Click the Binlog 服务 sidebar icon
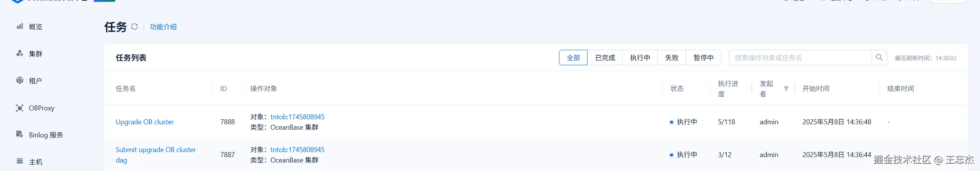This screenshot has width=980, height=171. [x=20, y=134]
